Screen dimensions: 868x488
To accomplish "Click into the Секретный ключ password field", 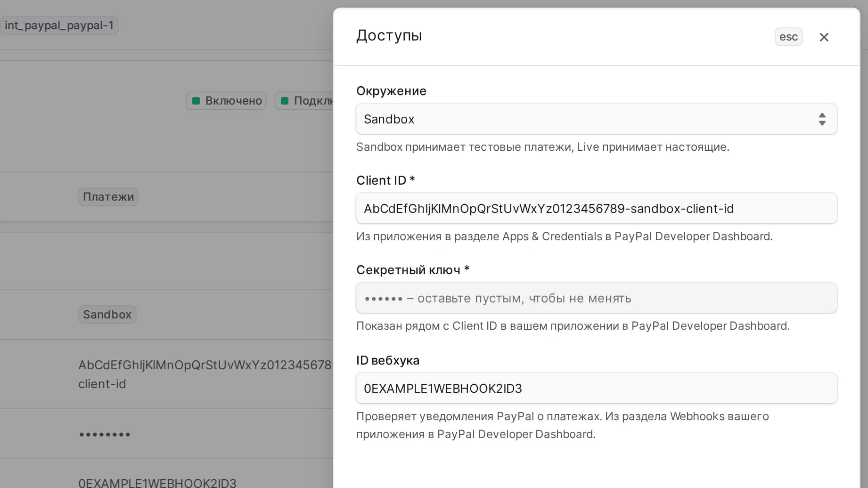I will pyautogui.click(x=596, y=298).
